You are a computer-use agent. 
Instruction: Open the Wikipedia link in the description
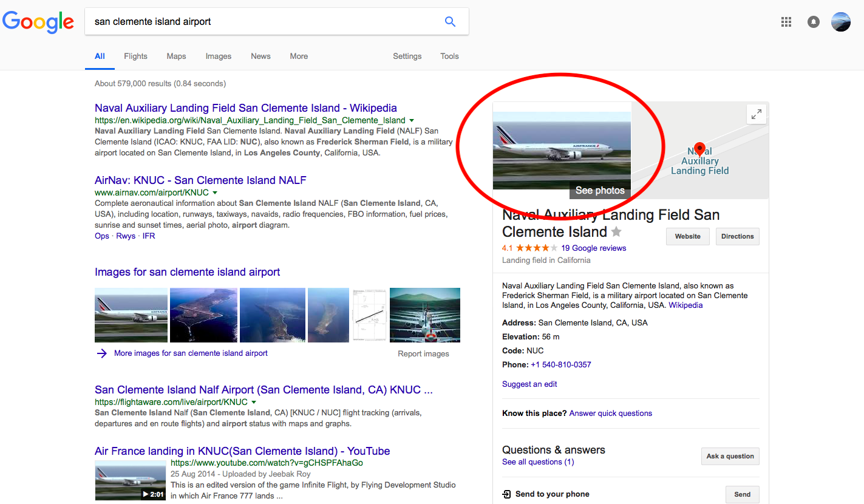[685, 305]
